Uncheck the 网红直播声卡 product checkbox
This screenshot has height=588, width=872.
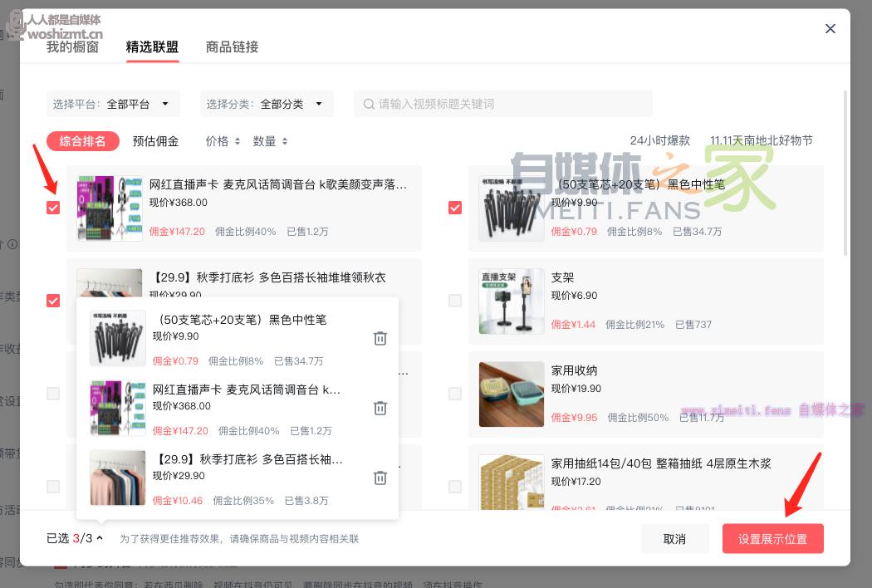[53, 208]
